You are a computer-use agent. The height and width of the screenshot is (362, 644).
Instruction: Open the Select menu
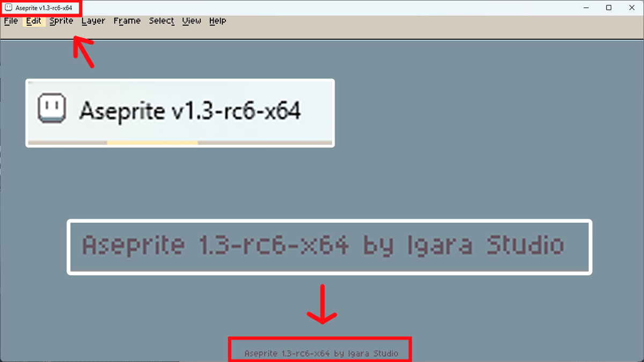click(162, 21)
